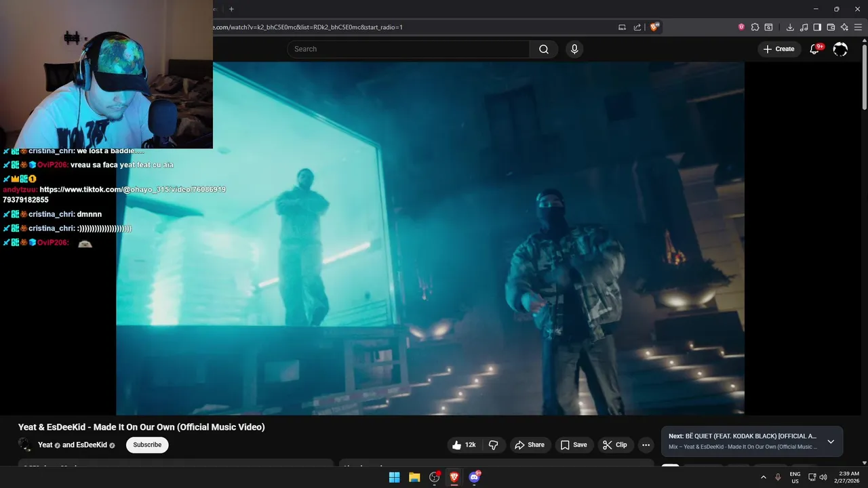This screenshot has height=488, width=868.
Task: Click the extension search icon beside the puzzle icon
Action: (x=768, y=27)
